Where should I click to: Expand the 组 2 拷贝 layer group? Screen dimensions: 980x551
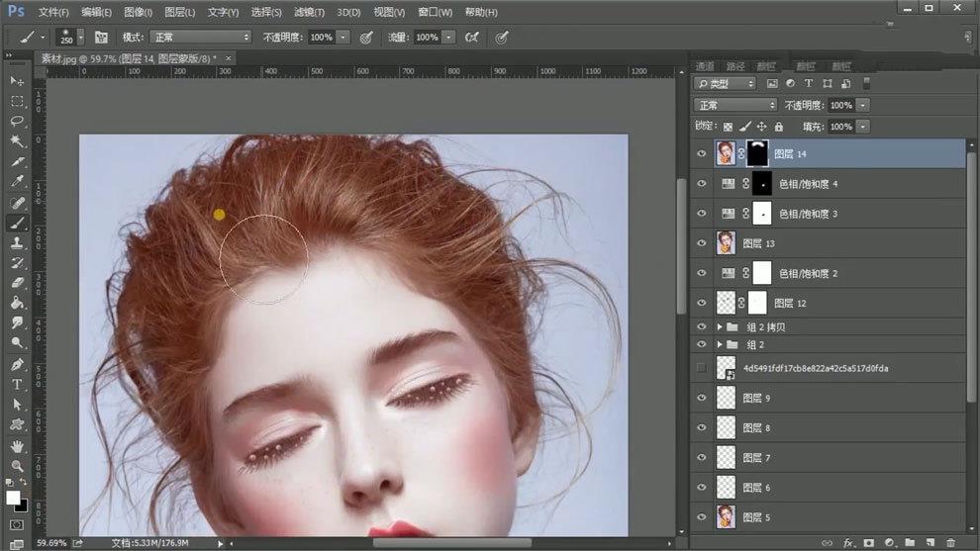(720, 326)
